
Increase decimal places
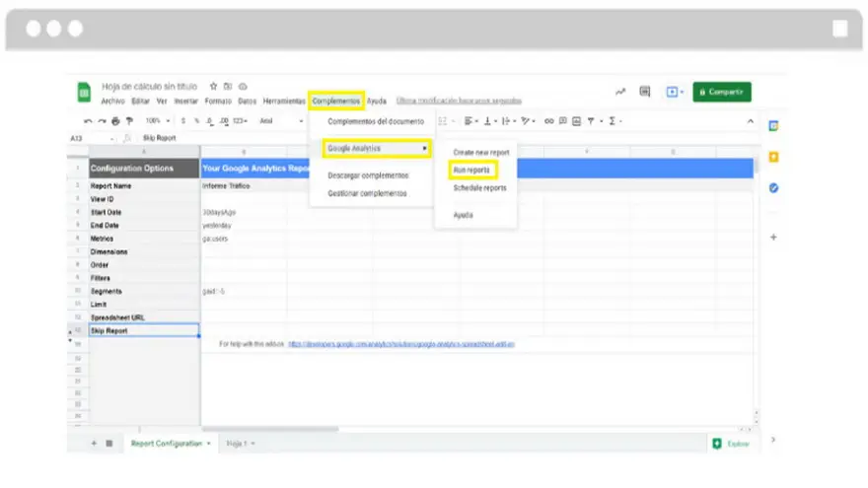(x=224, y=120)
